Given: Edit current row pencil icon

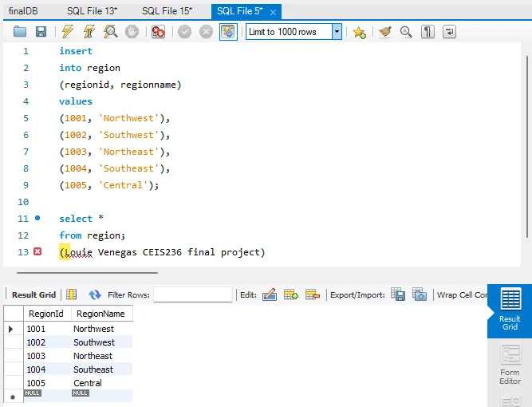Looking at the screenshot, I should coord(270,294).
